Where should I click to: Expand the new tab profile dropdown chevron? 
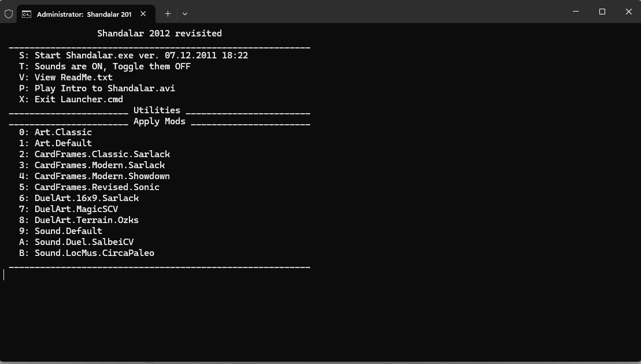pos(185,14)
